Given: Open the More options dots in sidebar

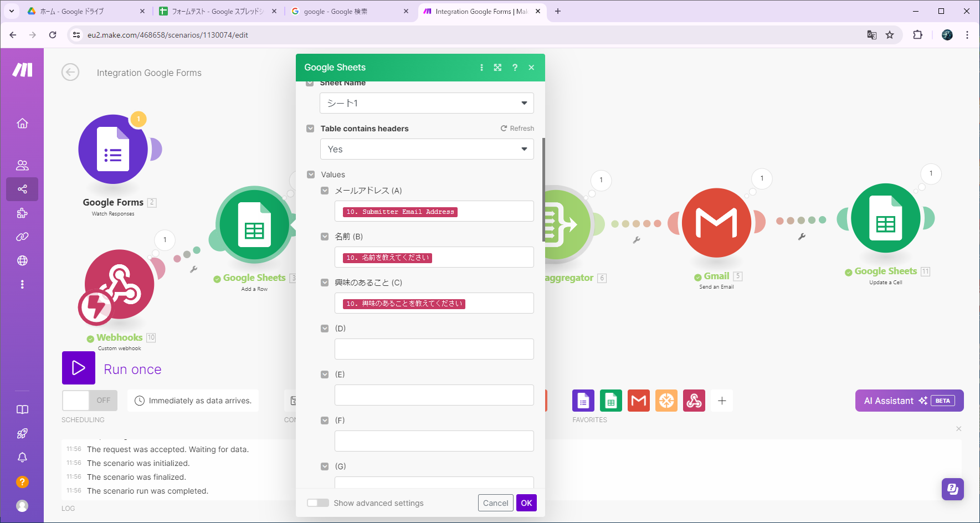Looking at the screenshot, I should click(22, 284).
